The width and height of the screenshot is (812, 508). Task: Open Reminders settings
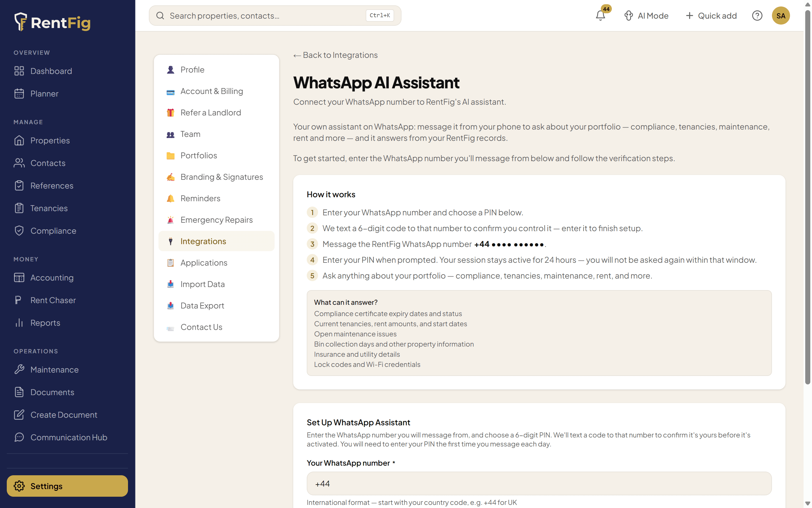tap(217, 198)
